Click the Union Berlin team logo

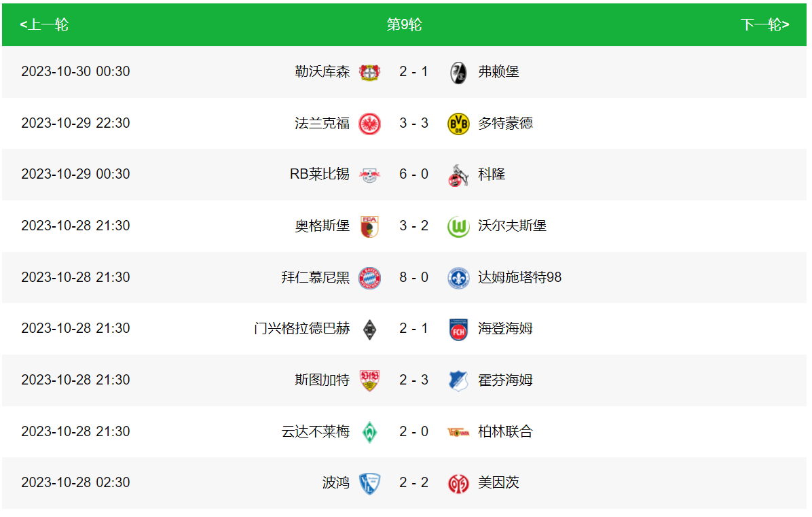[x=459, y=432]
